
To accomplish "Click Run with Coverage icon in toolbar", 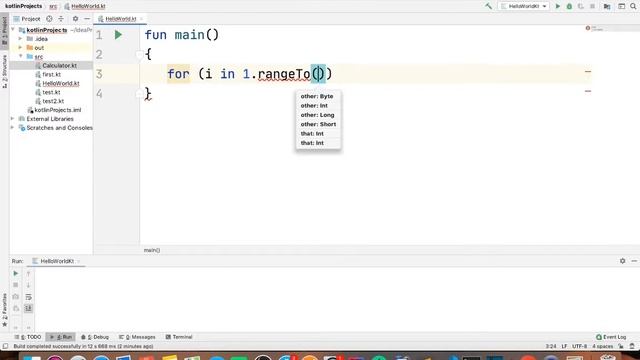I will (x=580, y=6).
